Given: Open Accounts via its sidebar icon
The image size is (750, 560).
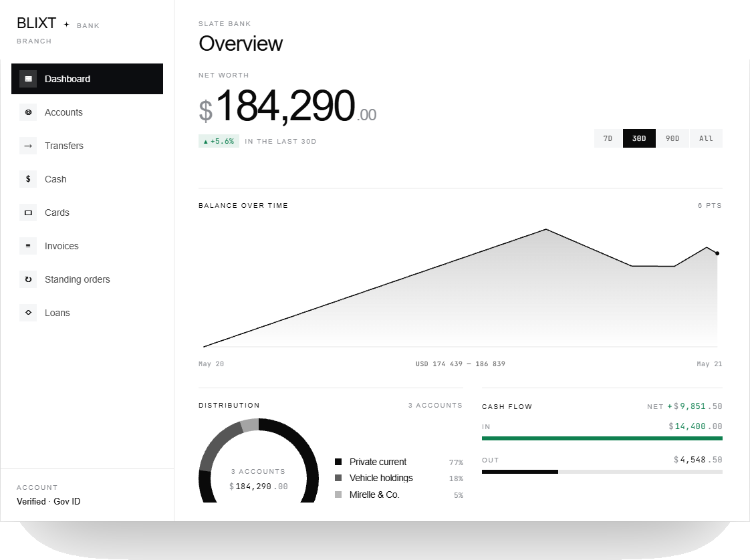Looking at the screenshot, I should coord(28,112).
